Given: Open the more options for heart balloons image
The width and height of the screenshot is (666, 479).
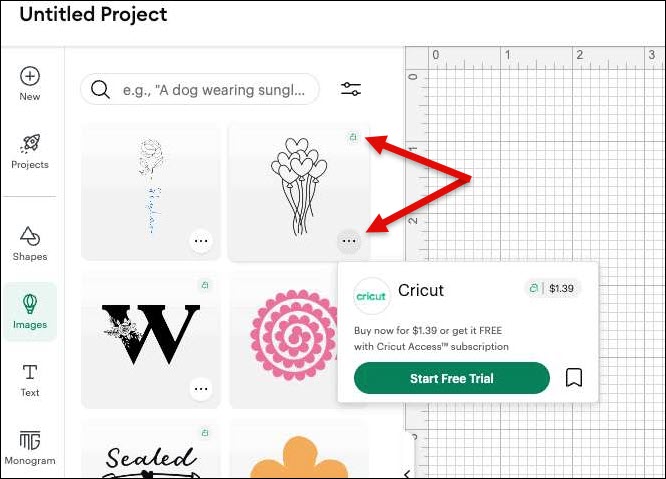Looking at the screenshot, I should 349,241.
